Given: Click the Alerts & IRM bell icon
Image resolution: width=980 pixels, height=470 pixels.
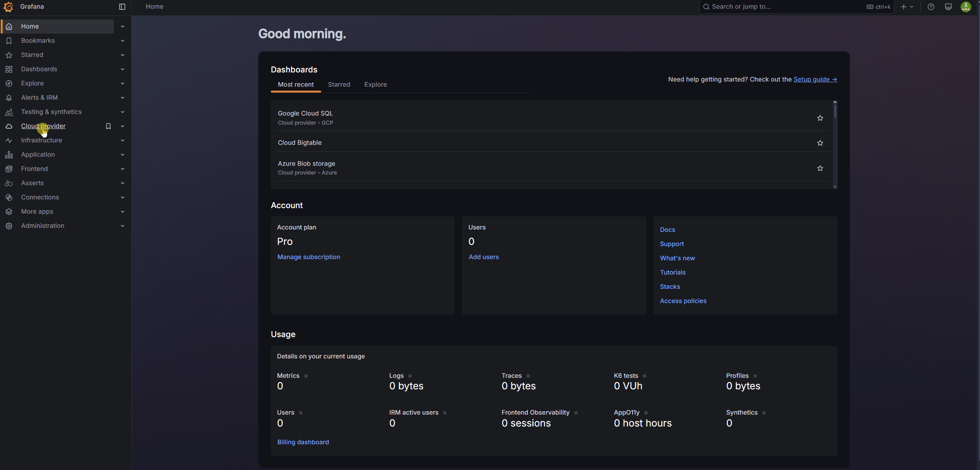Looking at the screenshot, I should tap(9, 97).
